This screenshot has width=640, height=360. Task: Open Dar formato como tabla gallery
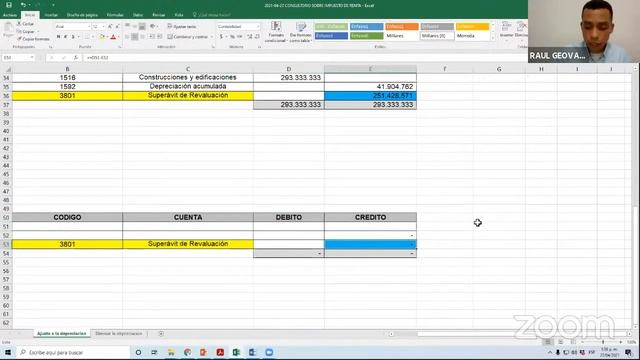301,32
